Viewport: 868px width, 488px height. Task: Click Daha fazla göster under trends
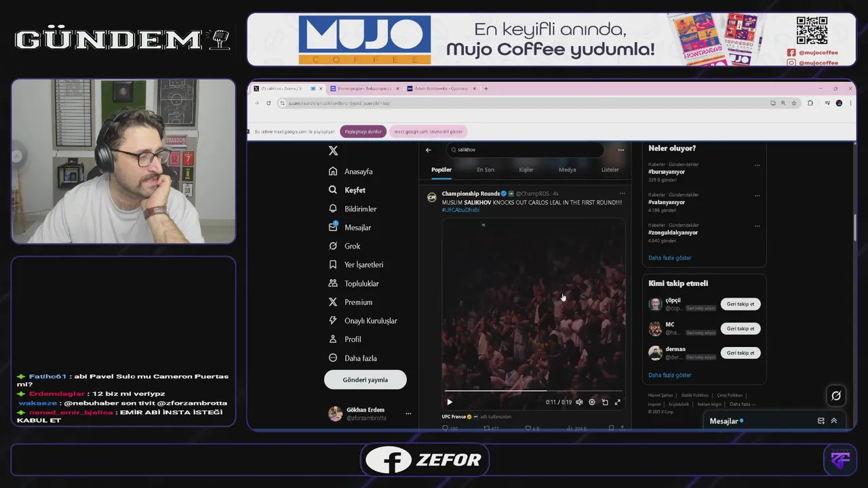click(670, 258)
